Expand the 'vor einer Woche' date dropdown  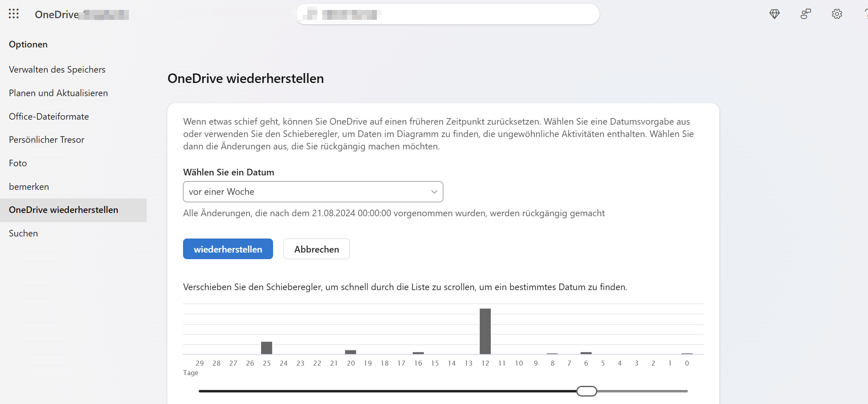[313, 191]
